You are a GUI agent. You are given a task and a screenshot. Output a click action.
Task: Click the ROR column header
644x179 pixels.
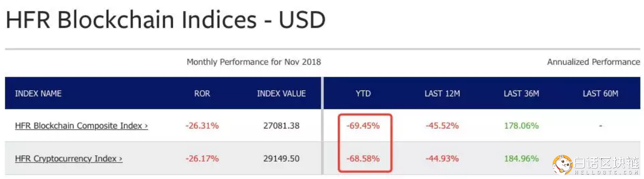coord(202,93)
